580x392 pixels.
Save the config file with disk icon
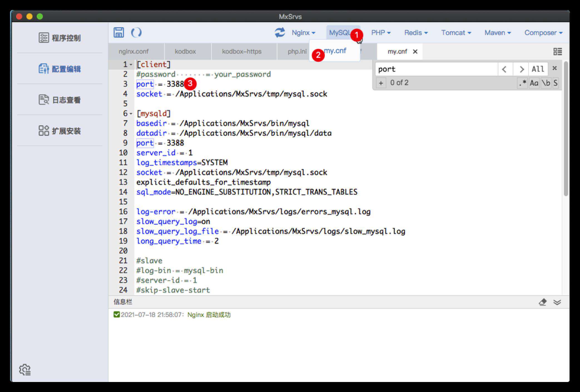[x=119, y=33]
